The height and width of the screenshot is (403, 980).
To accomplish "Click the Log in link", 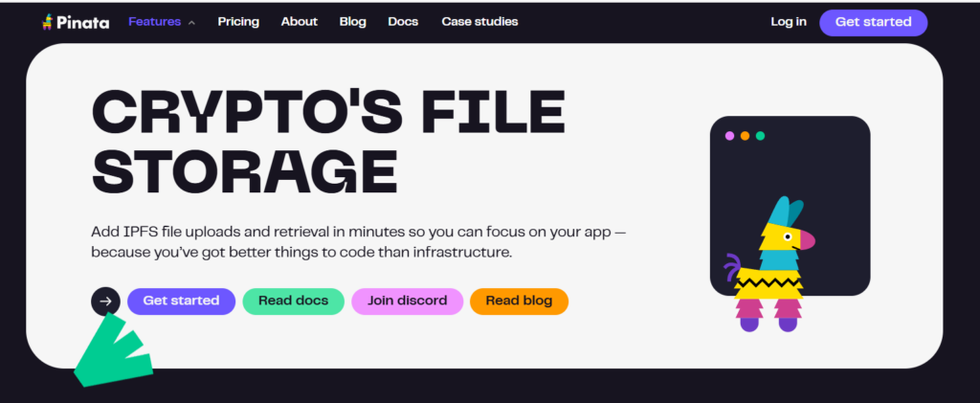I will click(789, 22).
